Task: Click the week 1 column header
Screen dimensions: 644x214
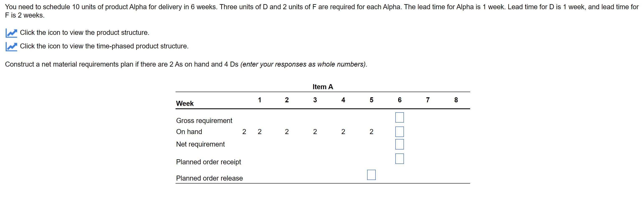Action: pyautogui.click(x=260, y=100)
